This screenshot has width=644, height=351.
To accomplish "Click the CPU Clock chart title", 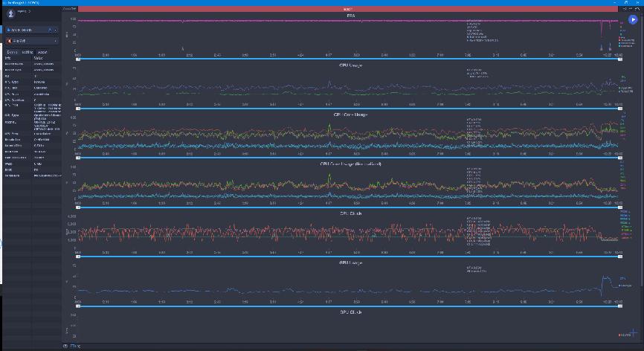I will 351,213.
